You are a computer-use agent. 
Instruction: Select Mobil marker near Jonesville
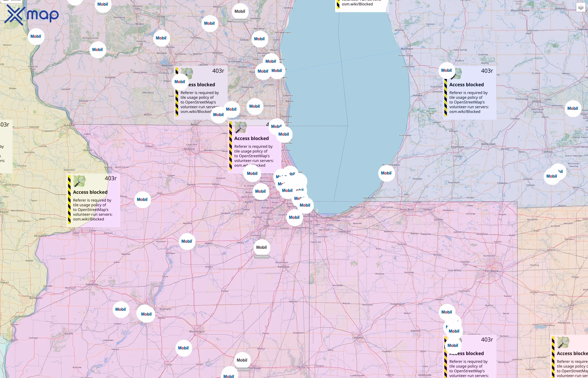[x=552, y=176]
